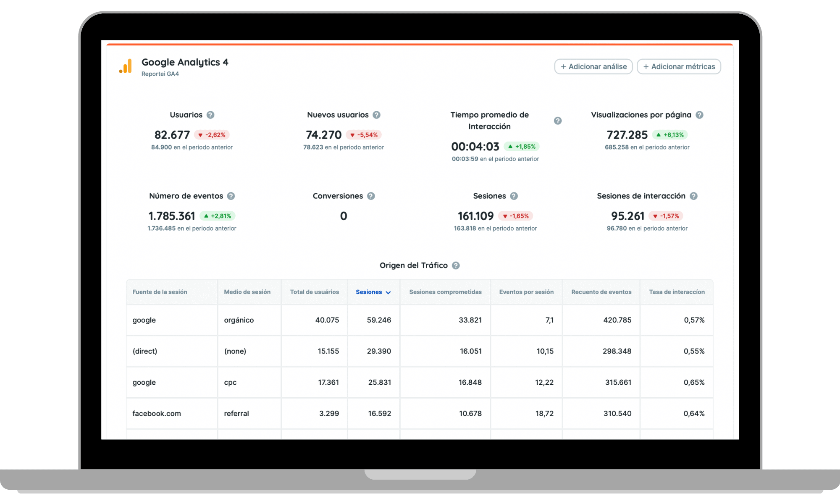The image size is (840, 504).
Task: Click the 3.299 total users cell
Action: 315,413
